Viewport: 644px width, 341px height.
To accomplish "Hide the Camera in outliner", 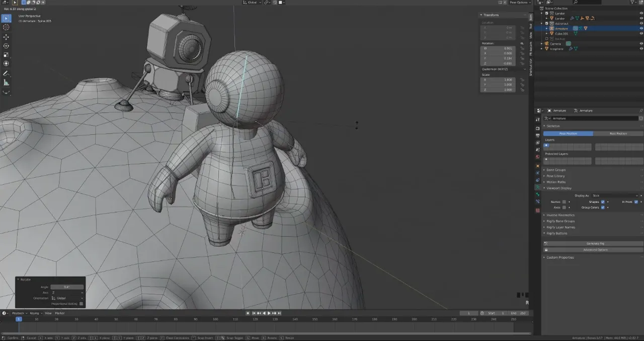I will coord(641,44).
